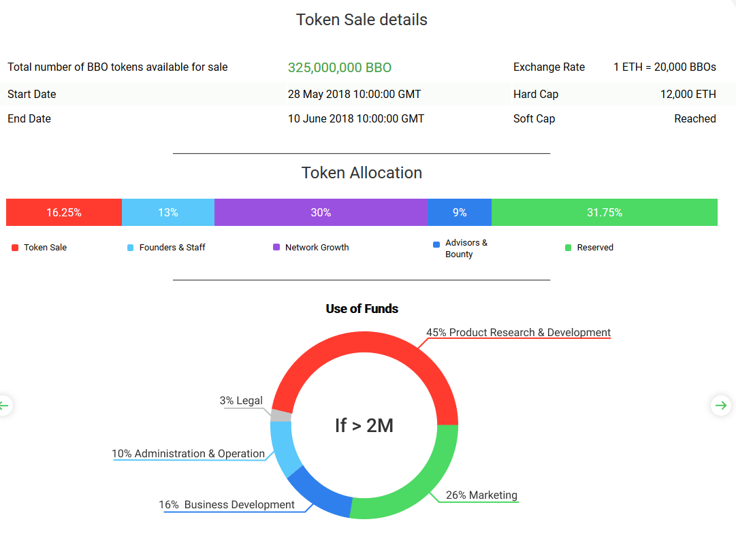The height and width of the screenshot is (560, 736).
Task: Click the right arrow carousel button
Action: click(720, 406)
